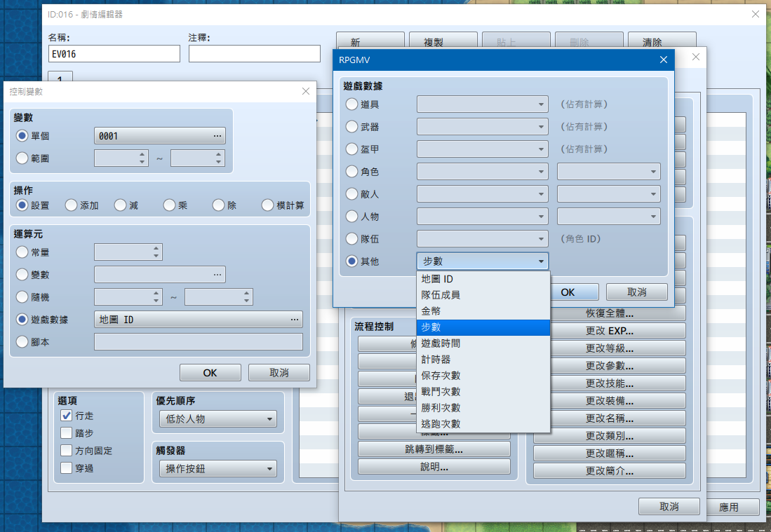Pick 勝利次數 in the list
Screen dimensions: 771x532
(483, 408)
